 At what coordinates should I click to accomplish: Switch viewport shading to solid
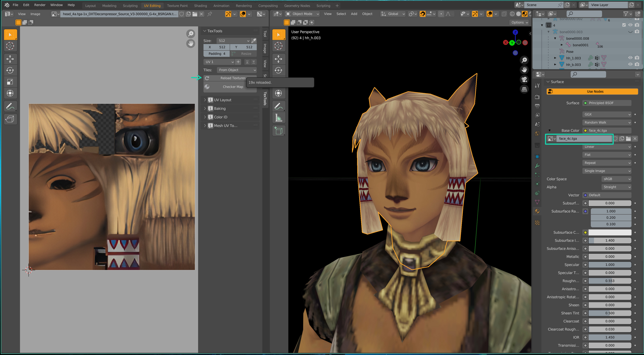518,14
